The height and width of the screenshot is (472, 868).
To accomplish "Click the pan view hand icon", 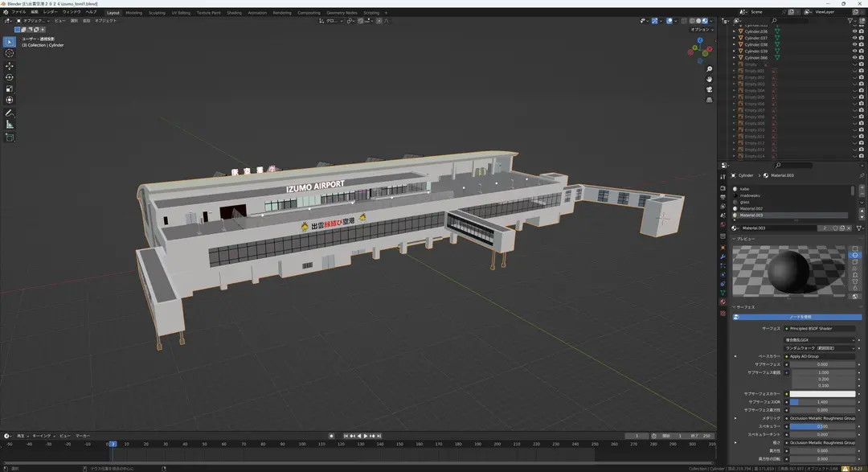I will (x=709, y=80).
